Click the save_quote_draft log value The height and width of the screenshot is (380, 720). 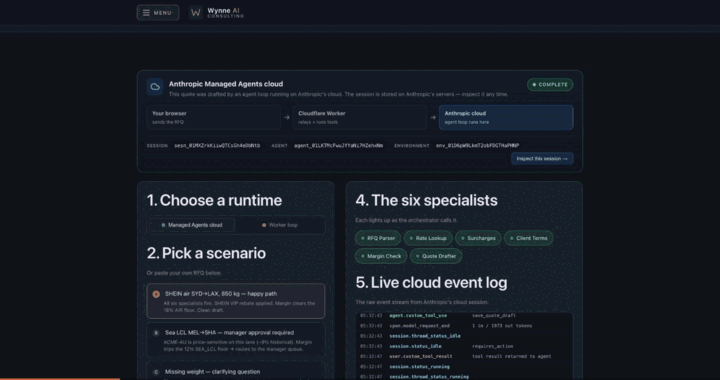(x=494, y=316)
